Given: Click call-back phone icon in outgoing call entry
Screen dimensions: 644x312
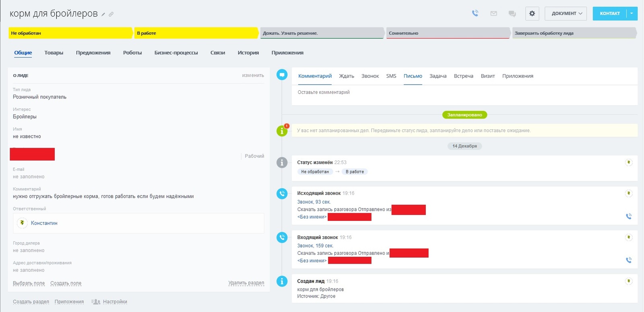Looking at the screenshot, I should coord(629,216).
